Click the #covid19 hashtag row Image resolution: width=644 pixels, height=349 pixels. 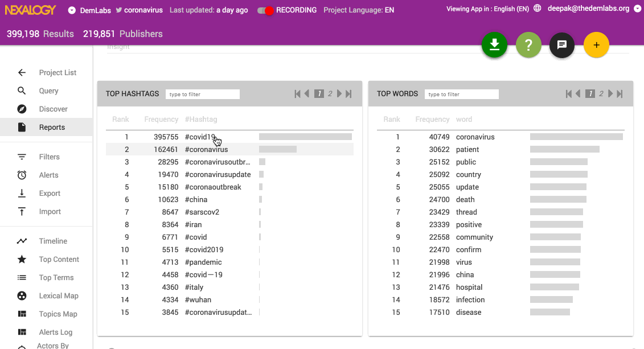[x=229, y=137]
